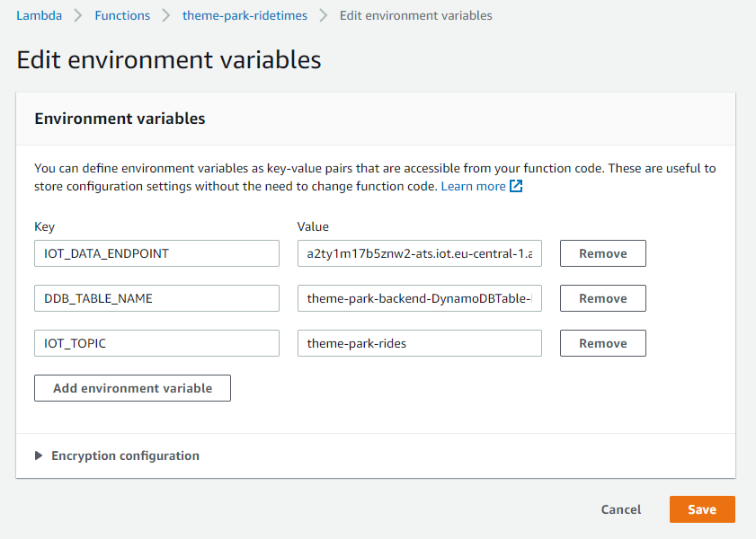Remove the IOT_DATA_ENDPOINT variable

pyautogui.click(x=602, y=252)
